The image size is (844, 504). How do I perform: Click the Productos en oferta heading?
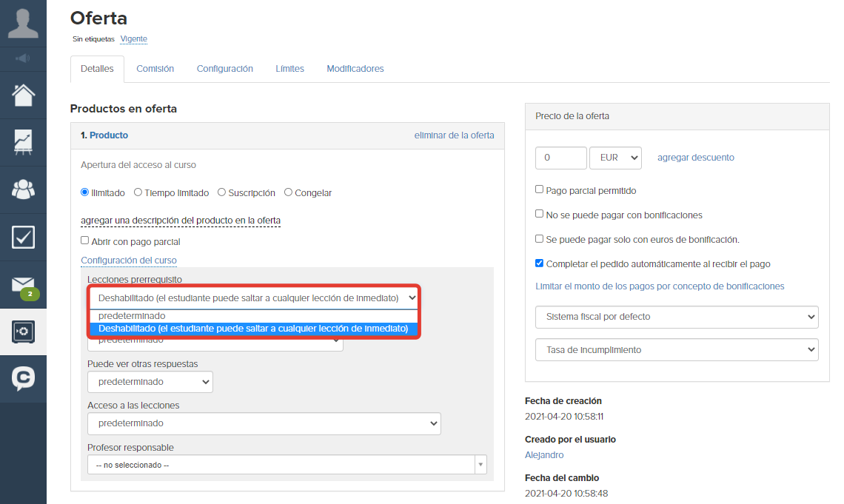[124, 109]
